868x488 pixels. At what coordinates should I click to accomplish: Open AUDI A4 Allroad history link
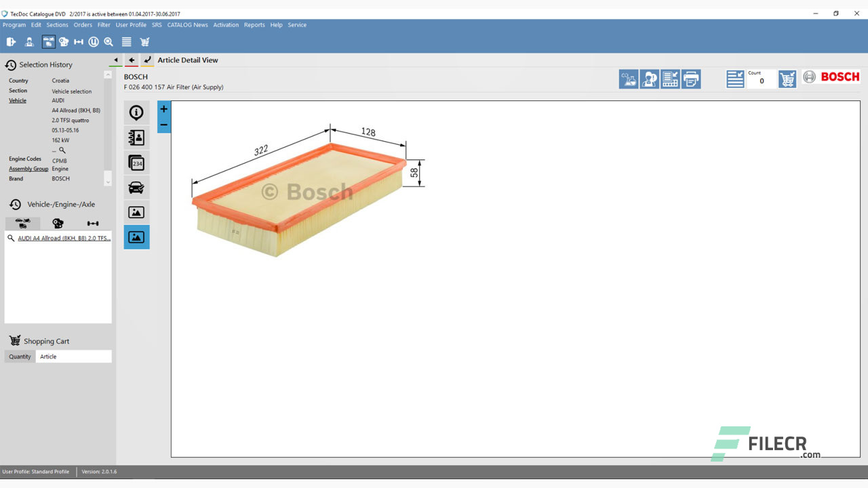point(64,239)
